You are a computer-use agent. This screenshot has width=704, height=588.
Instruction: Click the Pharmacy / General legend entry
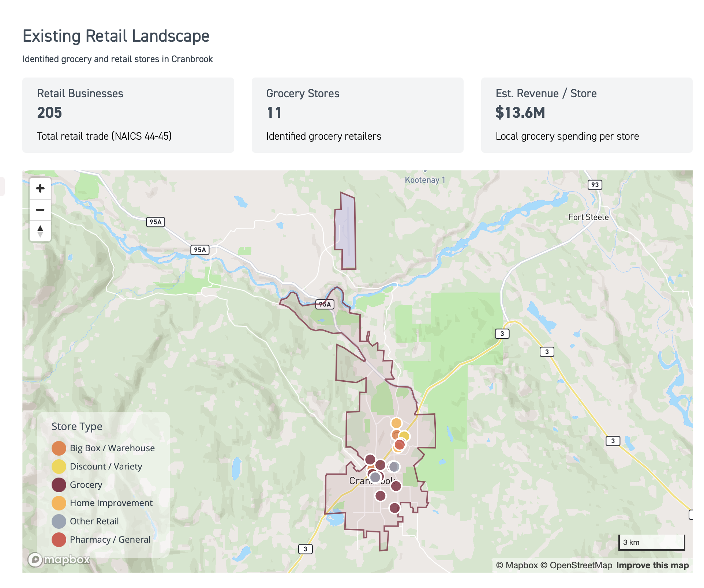tap(110, 540)
